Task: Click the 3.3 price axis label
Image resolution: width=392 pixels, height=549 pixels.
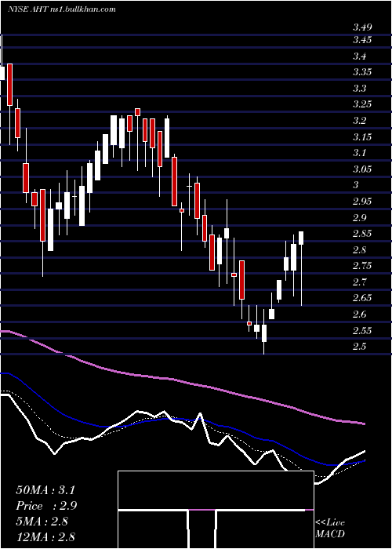Action: pos(359,88)
